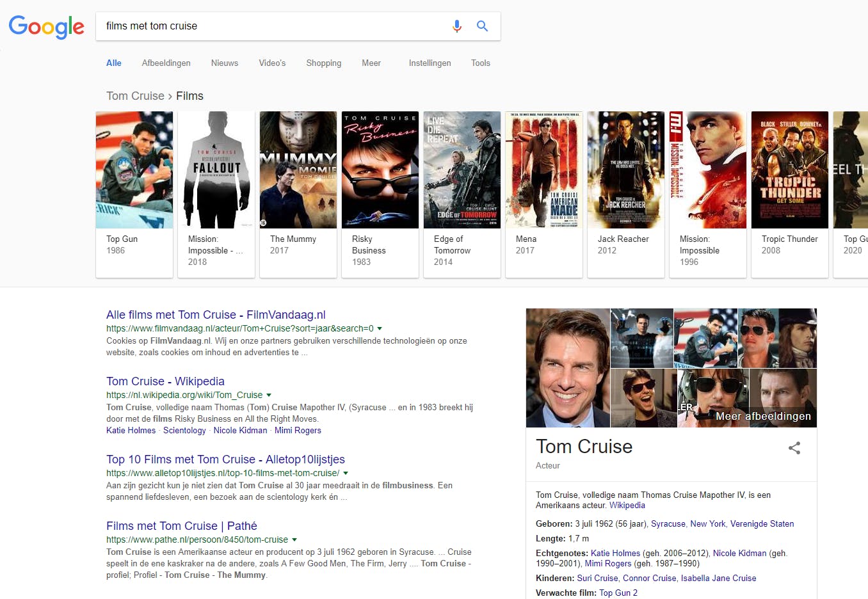The image size is (868, 599).
Task: Click the Scientology sitelink
Action: click(x=184, y=431)
